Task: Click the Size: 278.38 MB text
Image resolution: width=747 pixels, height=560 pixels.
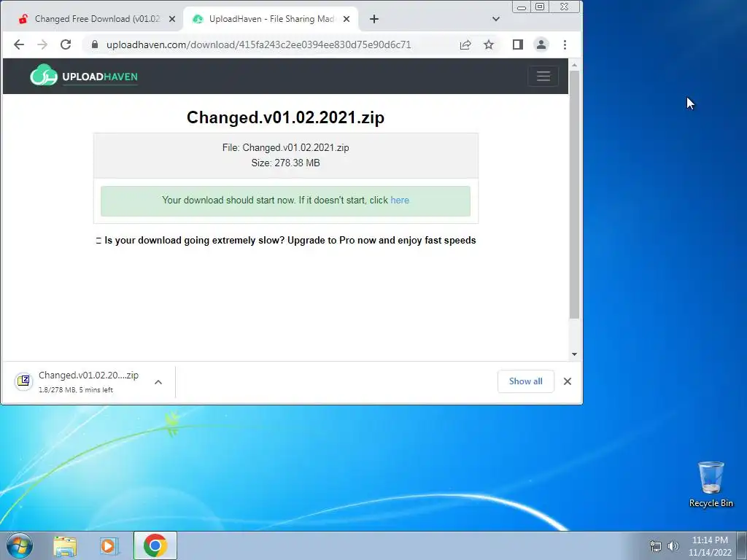Action: (285, 163)
